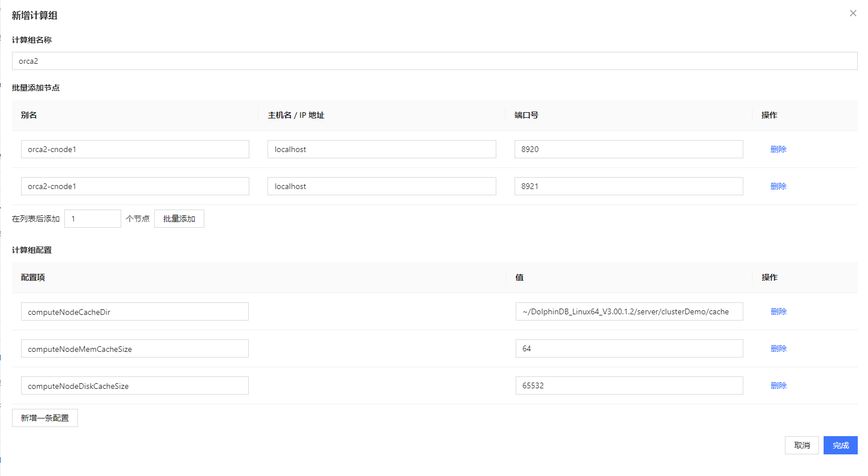Edit the cache directory path value
This screenshot has height=476, width=868.
click(x=629, y=311)
